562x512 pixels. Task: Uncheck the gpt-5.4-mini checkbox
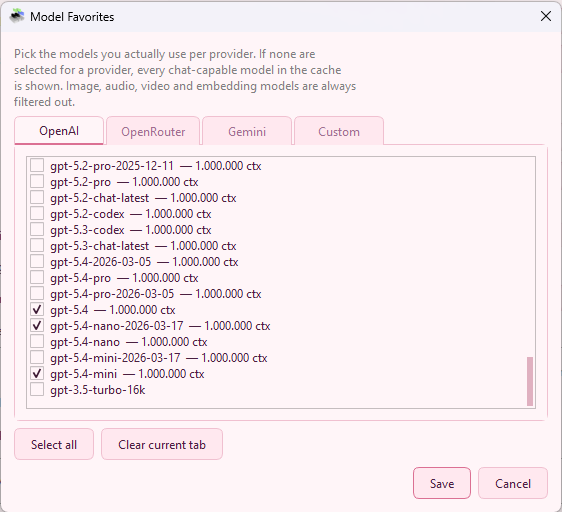tap(37, 374)
